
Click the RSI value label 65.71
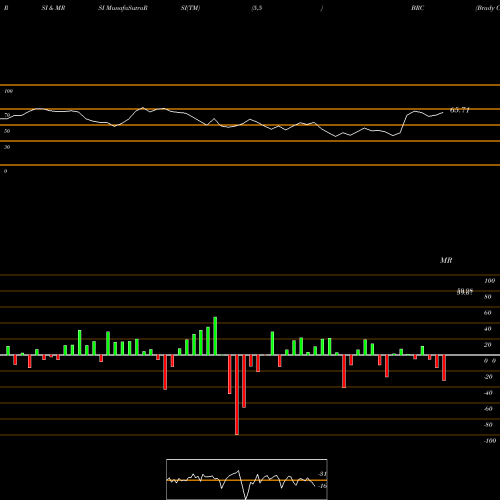[460, 110]
